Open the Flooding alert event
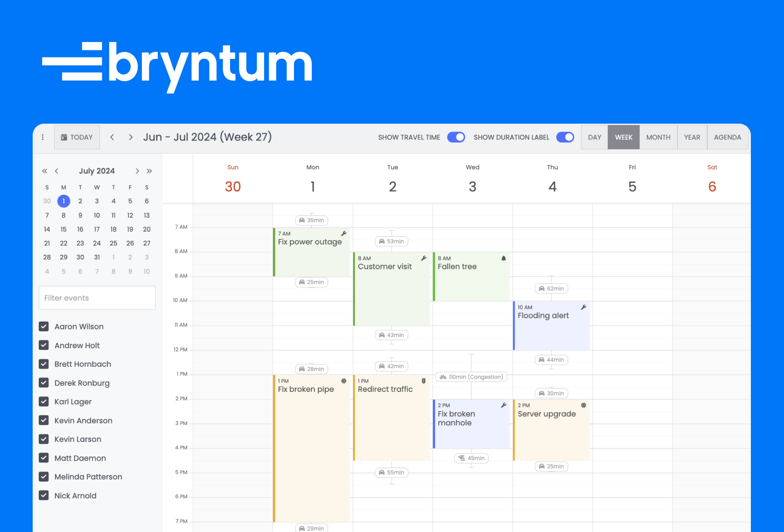The image size is (784, 532). click(551, 326)
